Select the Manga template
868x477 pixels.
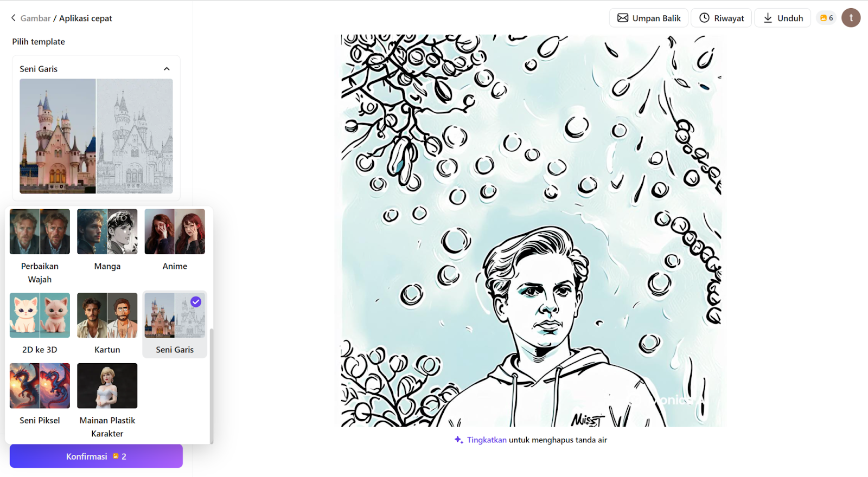click(x=107, y=240)
